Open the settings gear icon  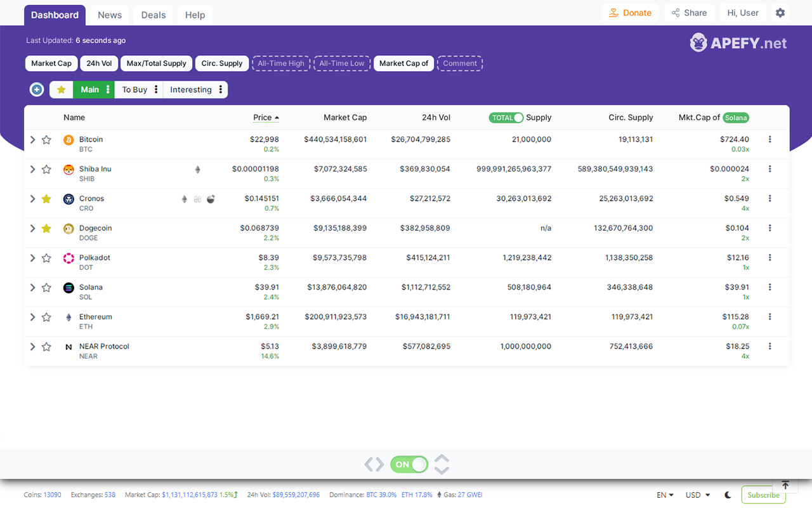(x=780, y=13)
